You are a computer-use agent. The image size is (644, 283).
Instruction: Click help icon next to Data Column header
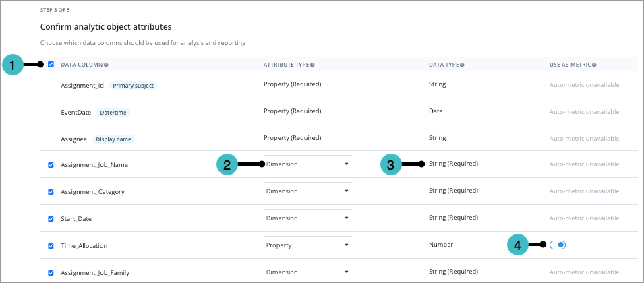(107, 65)
